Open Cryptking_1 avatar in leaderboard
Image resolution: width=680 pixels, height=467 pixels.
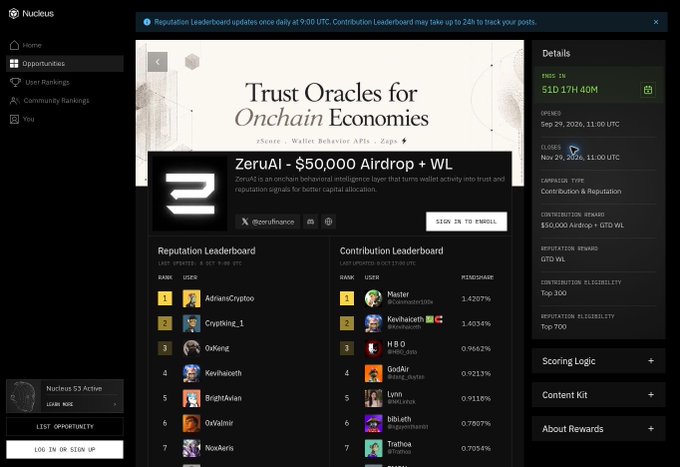[191, 323]
